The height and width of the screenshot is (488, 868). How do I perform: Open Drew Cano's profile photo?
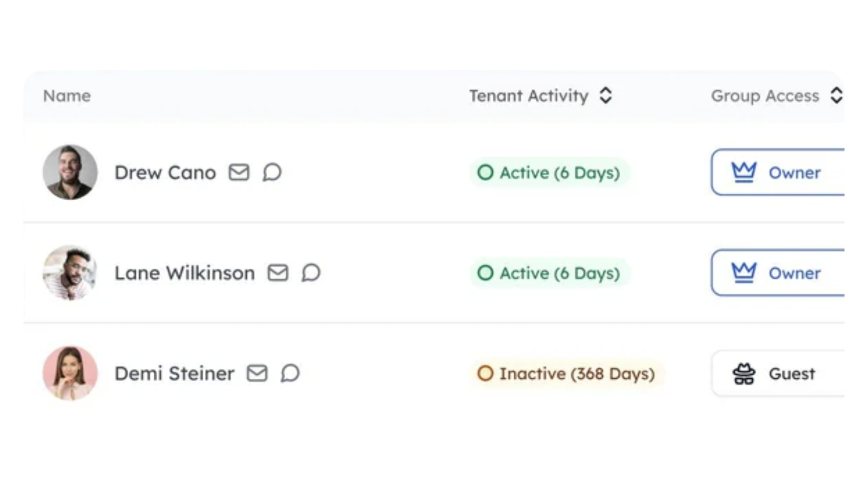[x=70, y=172]
